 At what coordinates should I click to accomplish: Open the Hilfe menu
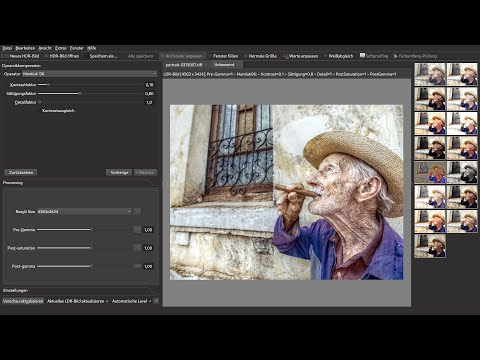[91, 48]
